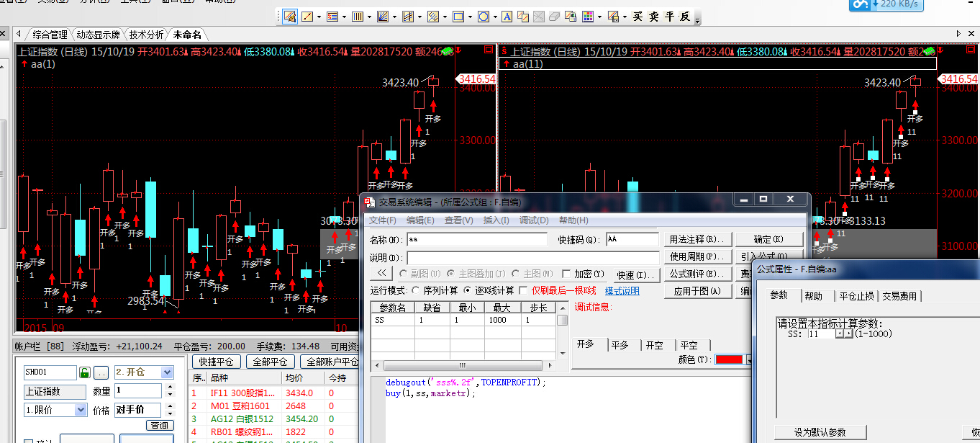Click the 卖 (sell) toolbar button

[653, 16]
